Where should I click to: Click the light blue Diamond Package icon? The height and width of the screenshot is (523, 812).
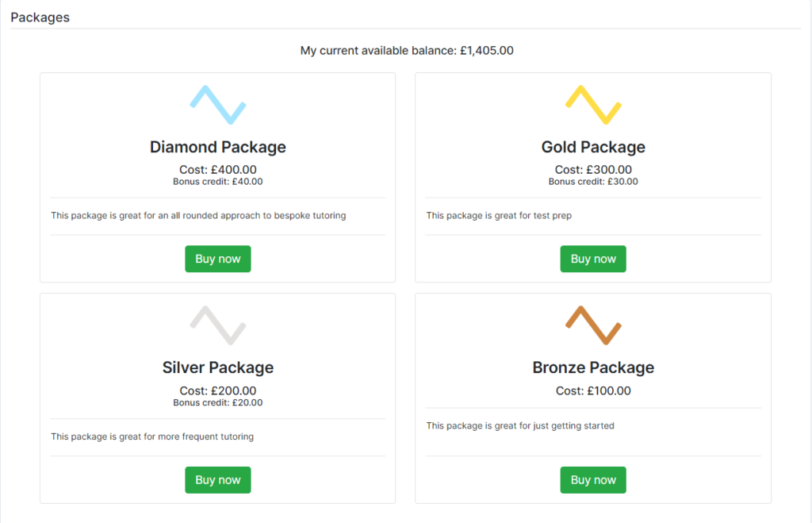218,105
